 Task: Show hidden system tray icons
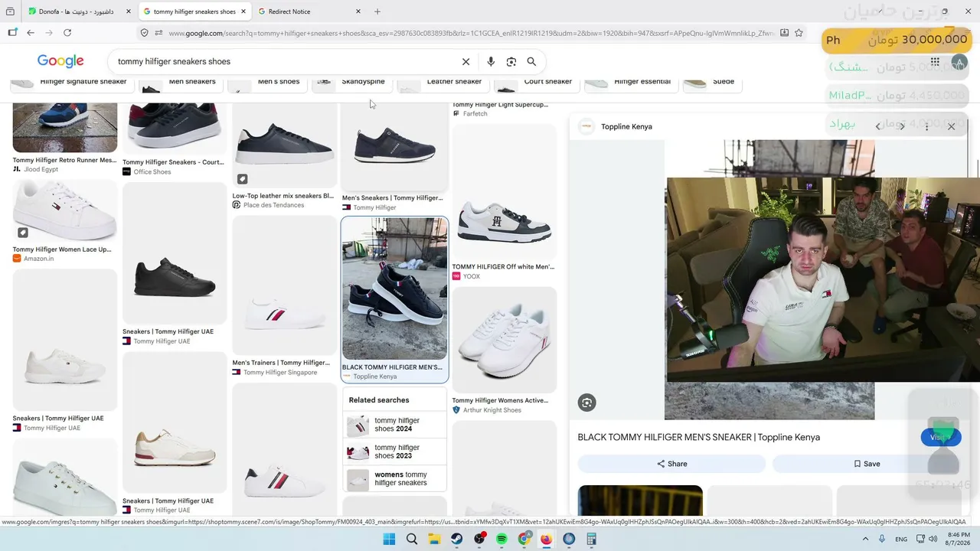click(x=865, y=539)
